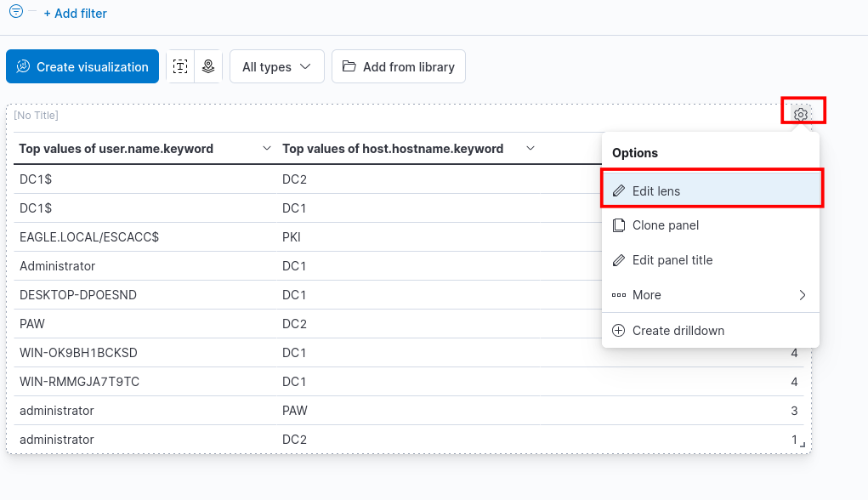Screen dimensions: 868x500
Task: Click the [No Title] panel title
Action: click(x=36, y=116)
